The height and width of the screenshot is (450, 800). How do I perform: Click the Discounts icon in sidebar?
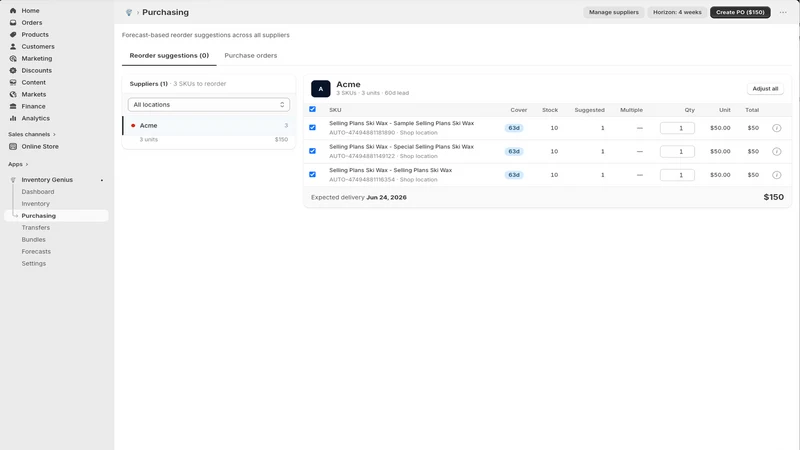click(x=13, y=70)
